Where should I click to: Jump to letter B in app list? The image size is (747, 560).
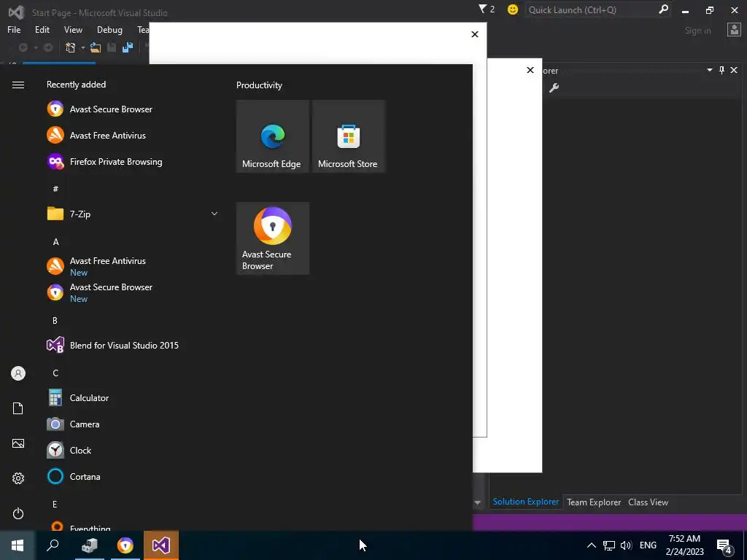(x=55, y=321)
